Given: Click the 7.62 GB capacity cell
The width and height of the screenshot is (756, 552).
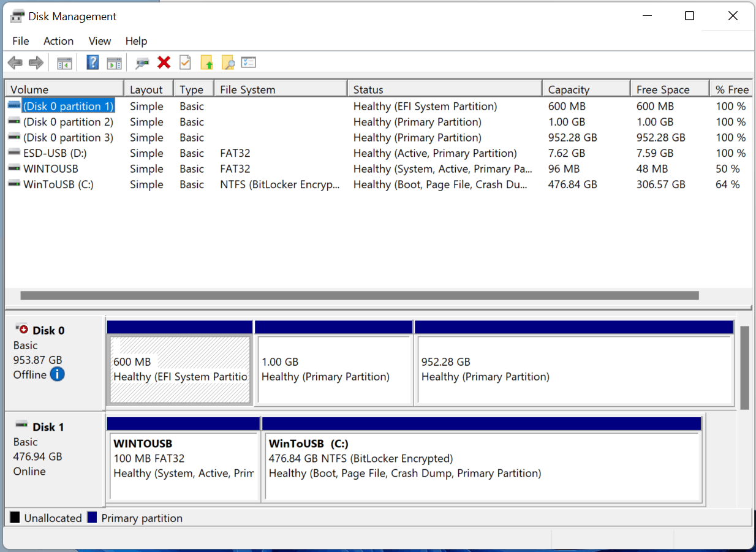Looking at the screenshot, I should [567, 153].
